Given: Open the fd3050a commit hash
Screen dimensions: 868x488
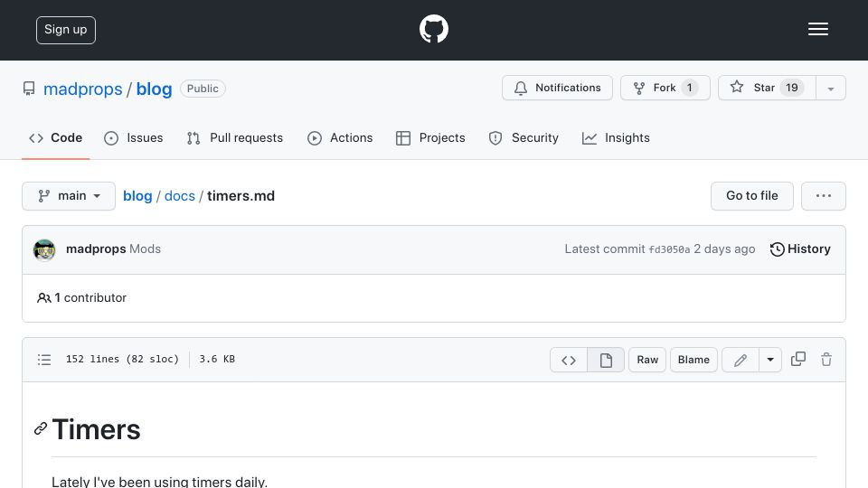Looking at the screenshot, I should 669,249.
